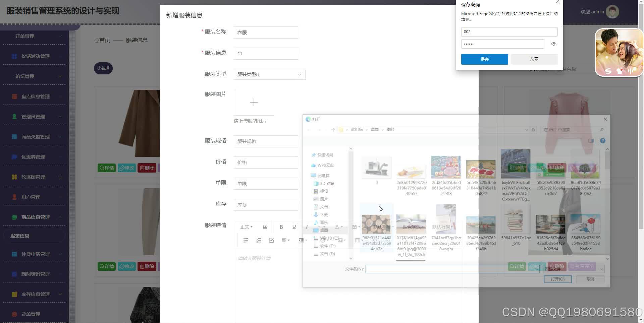The image size is (644, 323).
Task: Insert an image via the editor toolbar icon
Action: [x=340, y=240]
